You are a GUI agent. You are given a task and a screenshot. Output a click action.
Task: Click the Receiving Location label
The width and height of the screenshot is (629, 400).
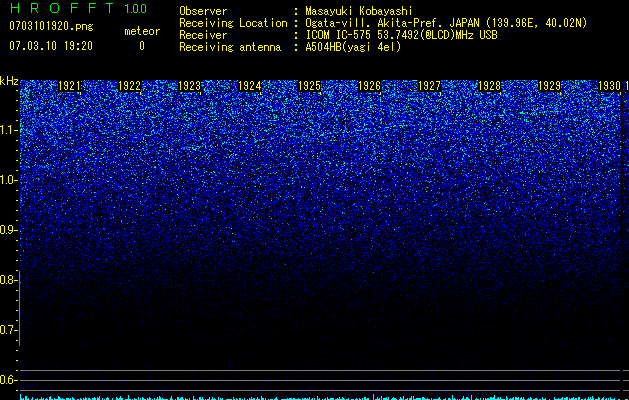coord(233,23)
